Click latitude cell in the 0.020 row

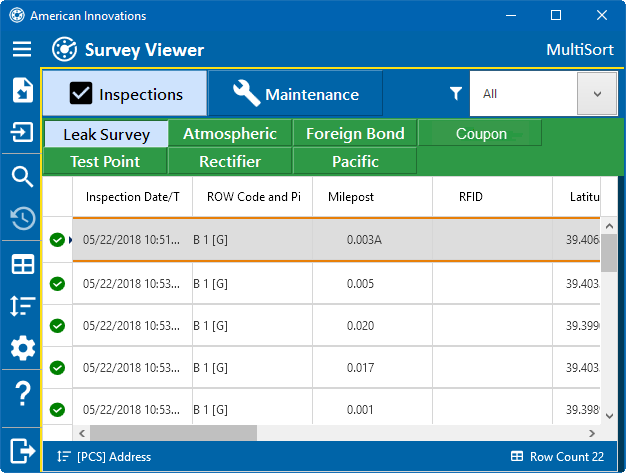pos(576,325)
